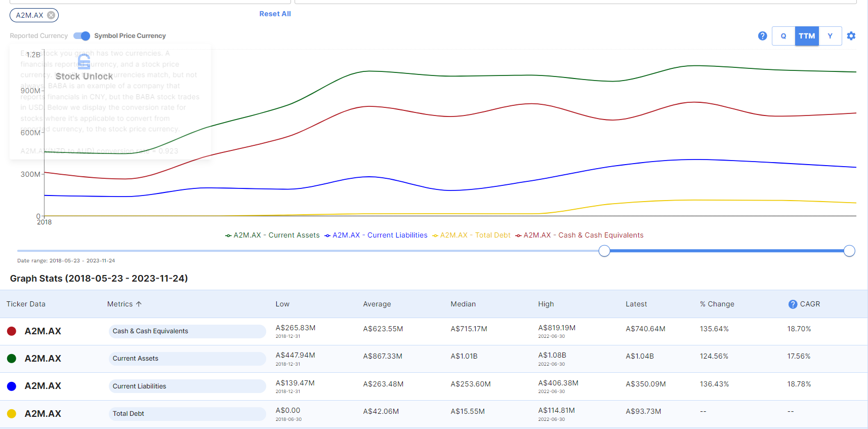This screenshot has height=429, width=868.
Task: Click Total Debt latest A$93.73M
Action: 643,411
